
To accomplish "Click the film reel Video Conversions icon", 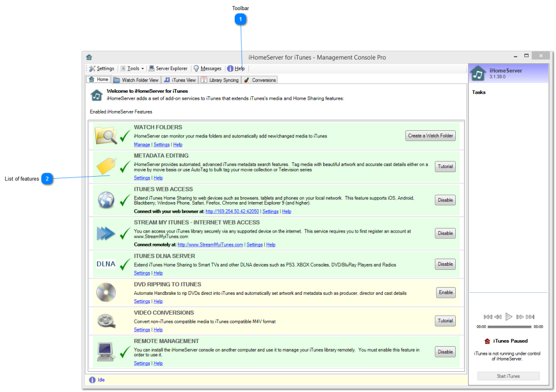I will (x=106, y=321).
